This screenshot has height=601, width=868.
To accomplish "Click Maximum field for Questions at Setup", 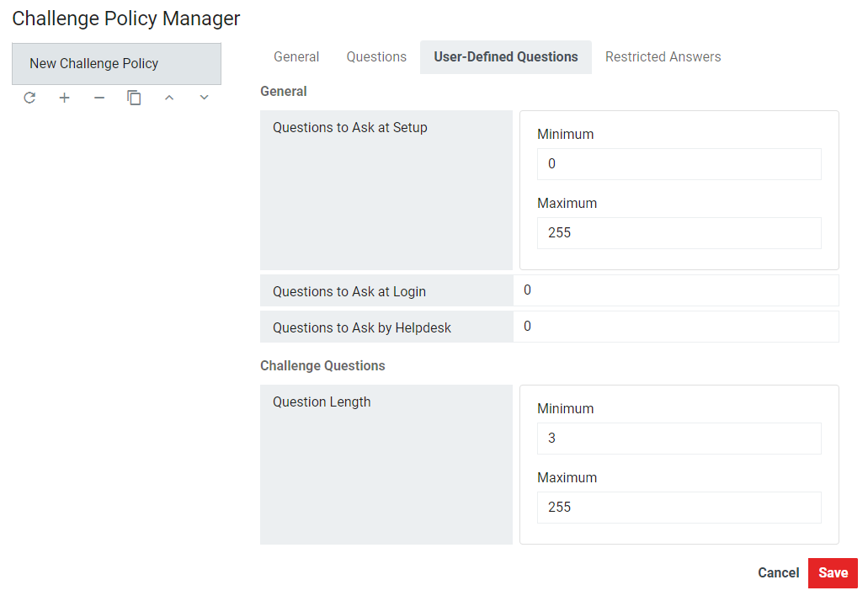I will [679, 233].
